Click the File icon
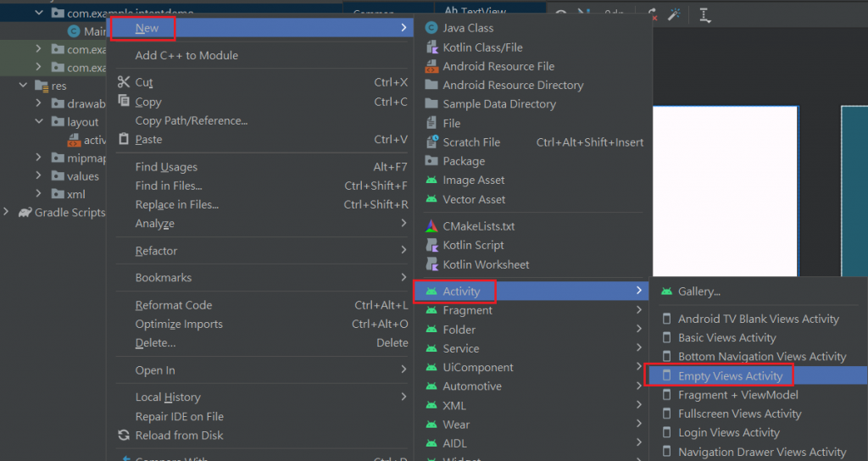Viewport: 868px width, 461px height. [x=431, y=123]
